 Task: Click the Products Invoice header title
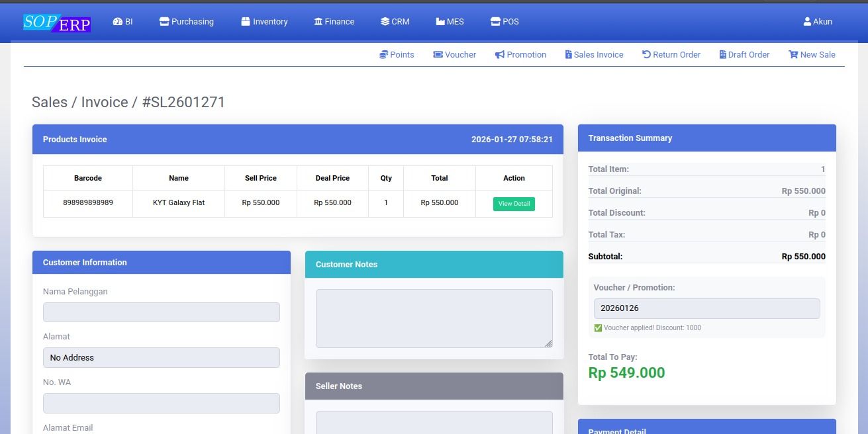pyautogui.click(x=75, y=140)
